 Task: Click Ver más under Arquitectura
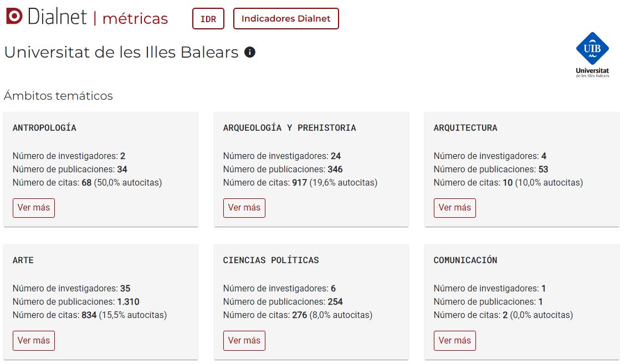pyautogui.click(x=454, y=208)
